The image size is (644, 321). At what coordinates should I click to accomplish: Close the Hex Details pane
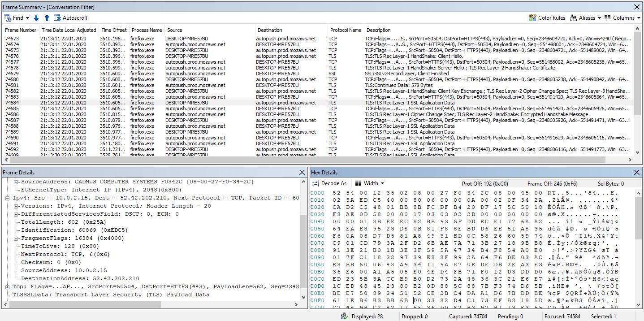[637, 173]
